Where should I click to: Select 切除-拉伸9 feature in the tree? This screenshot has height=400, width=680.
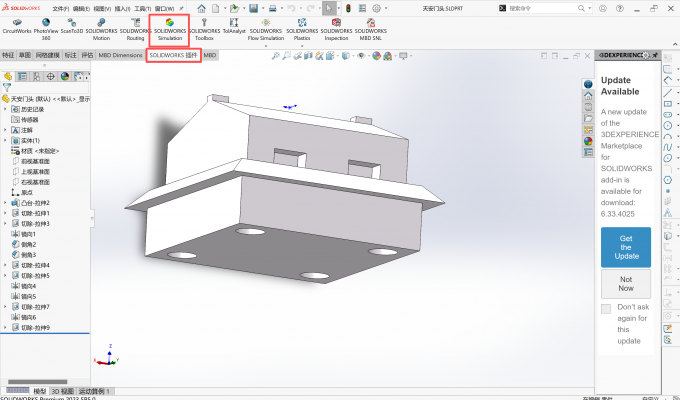click(x=35, y=327)
